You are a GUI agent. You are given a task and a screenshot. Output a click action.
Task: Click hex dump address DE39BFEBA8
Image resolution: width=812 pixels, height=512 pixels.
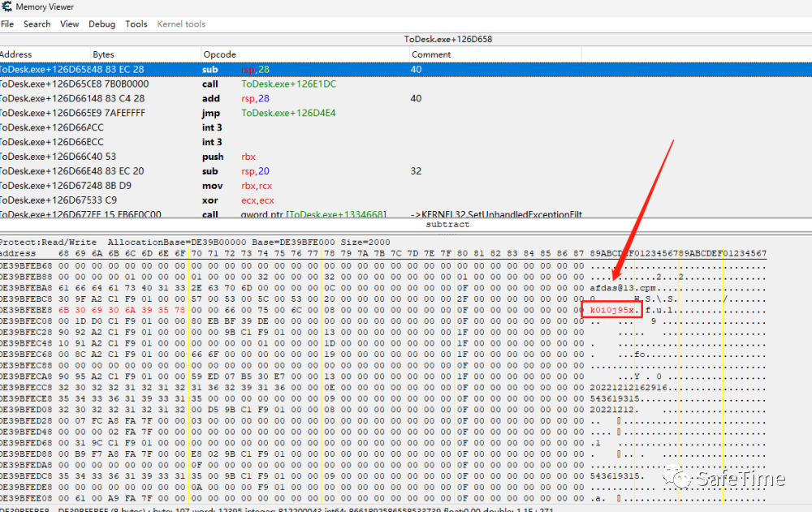[26, 288]
